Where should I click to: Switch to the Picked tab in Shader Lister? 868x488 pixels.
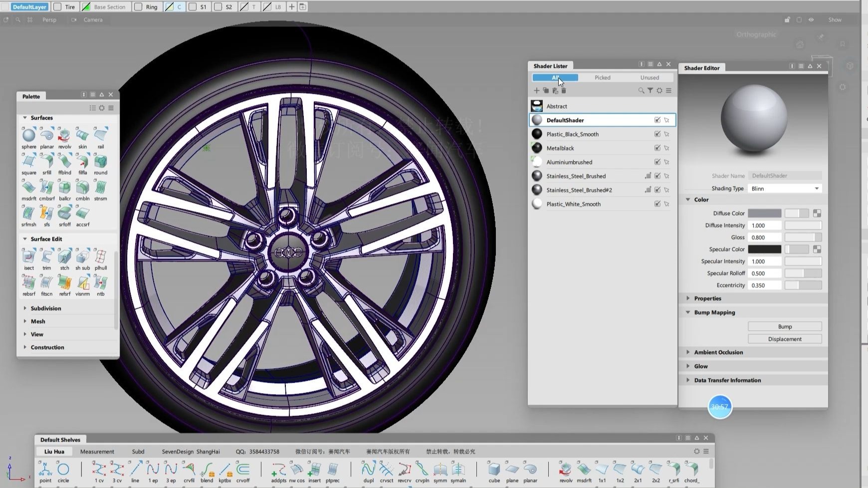coord(602,78)
